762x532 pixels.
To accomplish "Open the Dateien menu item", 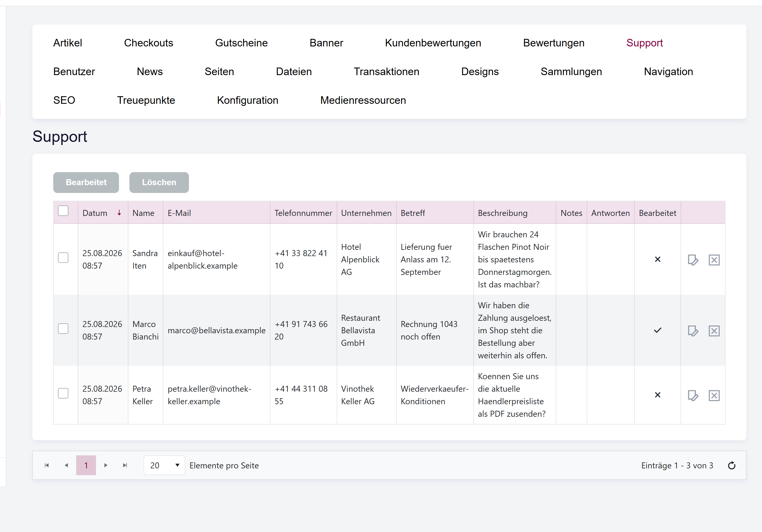I will pos(294,72).
